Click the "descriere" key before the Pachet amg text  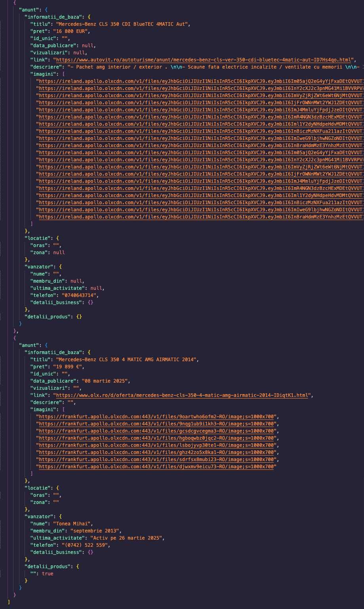46,67
